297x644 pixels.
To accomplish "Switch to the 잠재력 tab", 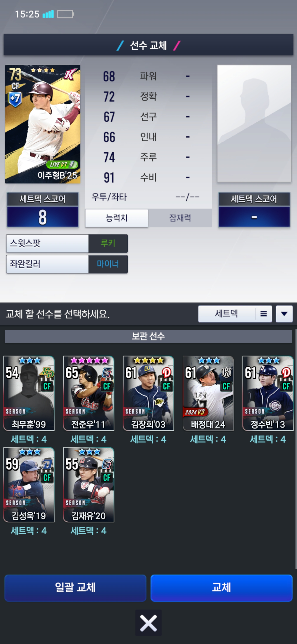I will tap(180, 218).
